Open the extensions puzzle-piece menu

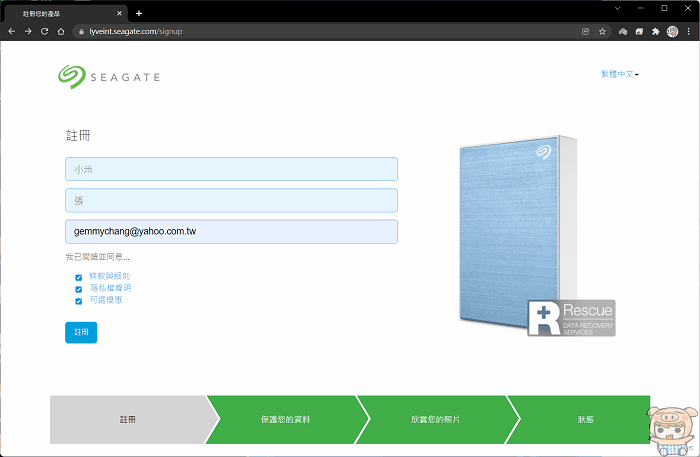coord(655,31)
